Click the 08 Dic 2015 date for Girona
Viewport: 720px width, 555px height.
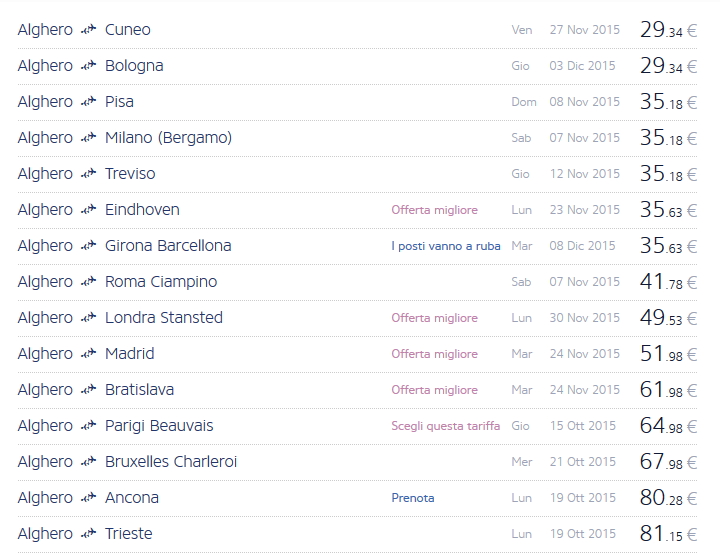click(583, 246)
